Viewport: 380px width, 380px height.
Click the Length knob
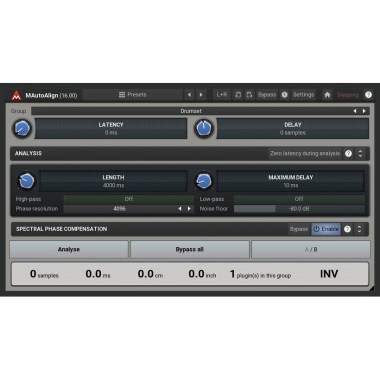27,181
